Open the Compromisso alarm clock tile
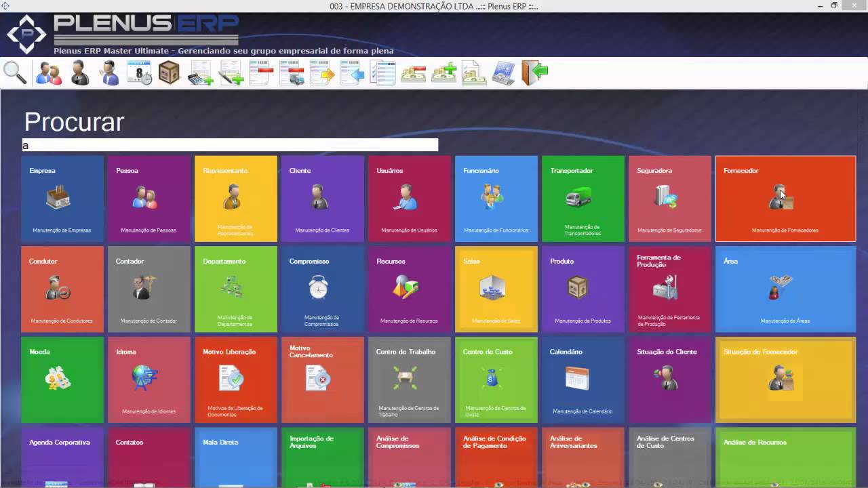The width and height of the screenshot is (868, 488). tap(323, 289)
